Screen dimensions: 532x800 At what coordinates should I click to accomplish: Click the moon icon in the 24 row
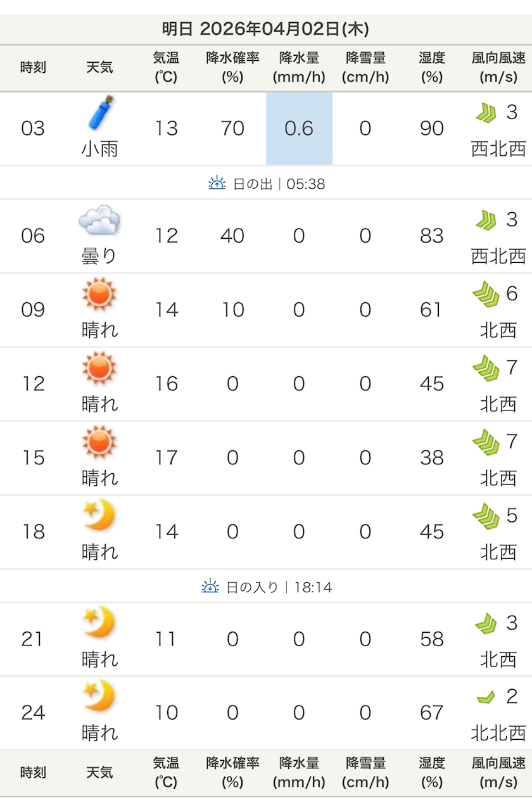coord(99,695)
